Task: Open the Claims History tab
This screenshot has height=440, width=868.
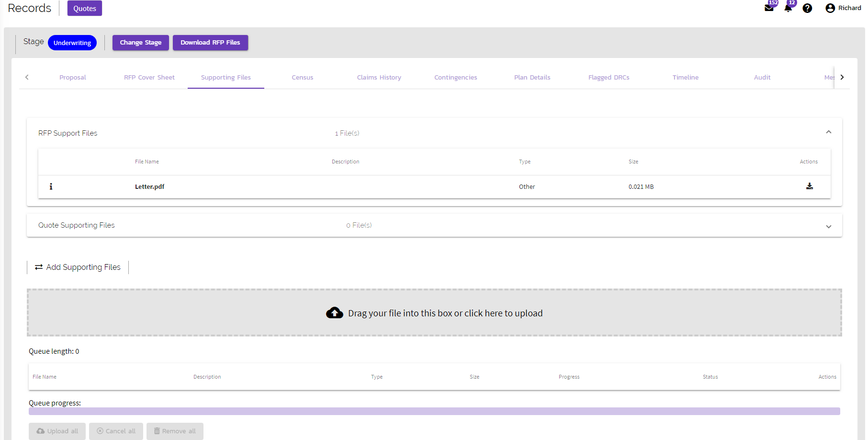Action: [x=379, y=77]
